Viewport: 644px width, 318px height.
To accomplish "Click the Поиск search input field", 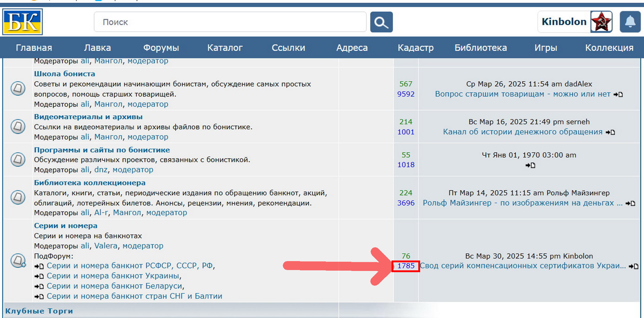I will [x=230, y=22].
